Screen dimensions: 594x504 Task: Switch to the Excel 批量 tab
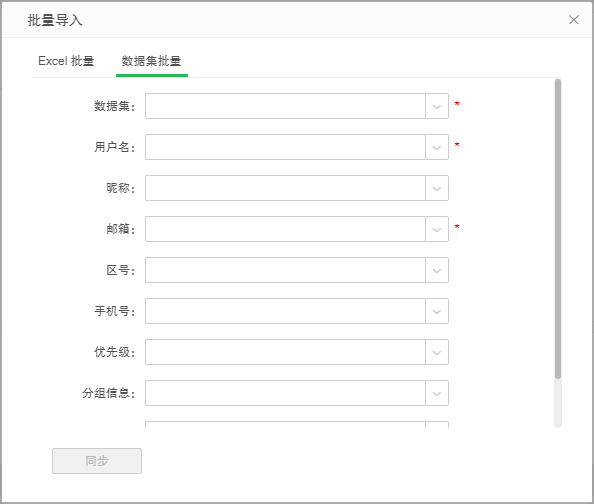[x=66, y=61]
